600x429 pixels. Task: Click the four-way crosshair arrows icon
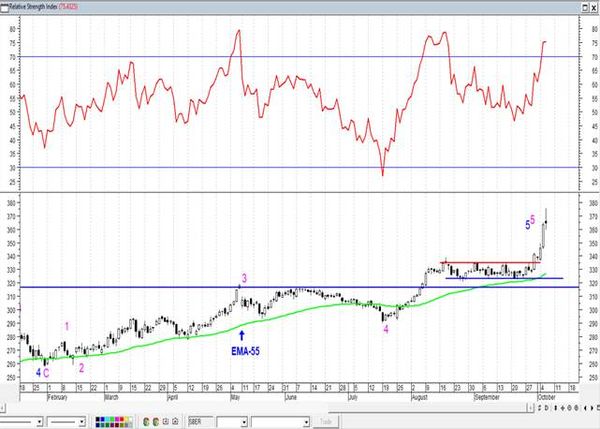[562, 408]
